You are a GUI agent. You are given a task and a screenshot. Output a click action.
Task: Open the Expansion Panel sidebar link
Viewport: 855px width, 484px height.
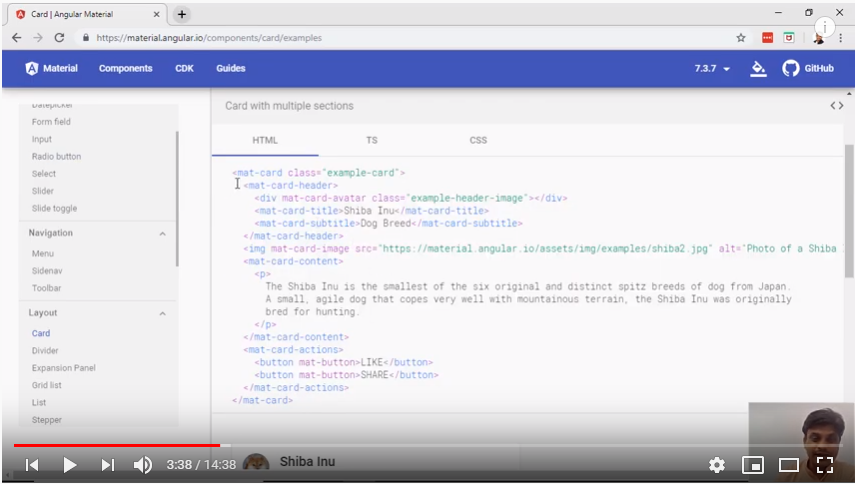pos(64,368)
